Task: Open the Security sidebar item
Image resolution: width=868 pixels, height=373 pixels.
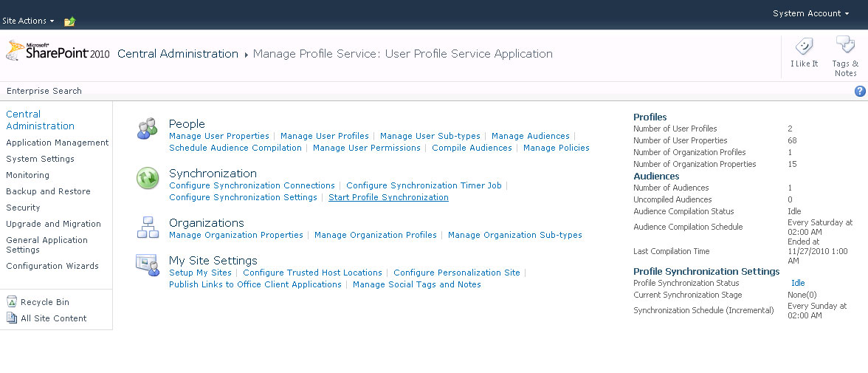Action: [24, 208]
